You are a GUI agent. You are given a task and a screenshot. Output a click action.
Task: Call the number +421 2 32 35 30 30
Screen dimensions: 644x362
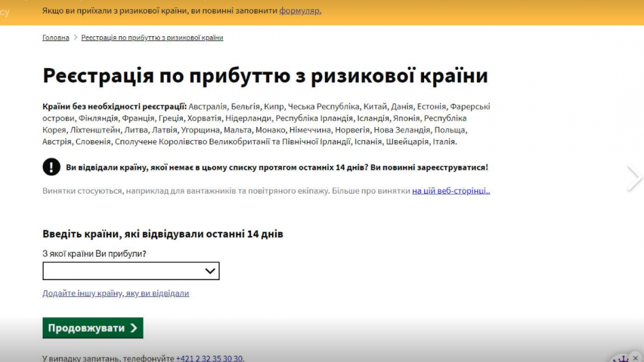coord(209,358)
